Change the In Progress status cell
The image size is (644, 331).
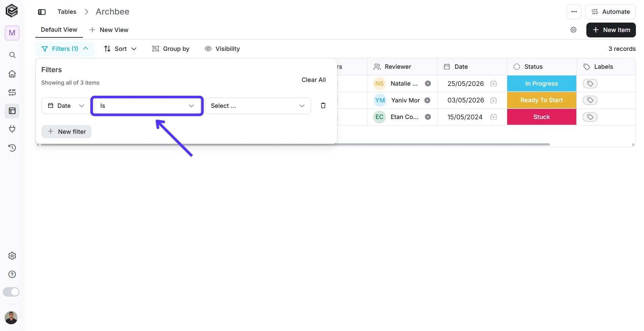coord(542,84)
